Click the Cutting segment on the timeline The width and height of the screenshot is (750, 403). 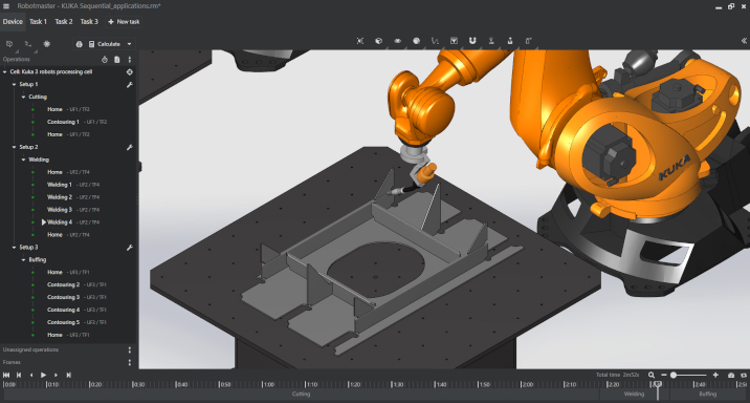[x=301, y=394]
